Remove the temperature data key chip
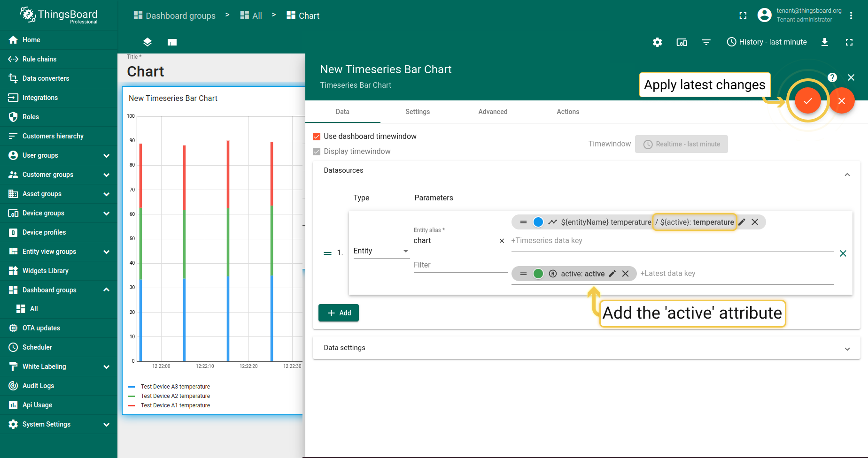The height and width of the screenshot is (458, 868). pyautogui.click(x=755, y=222)
